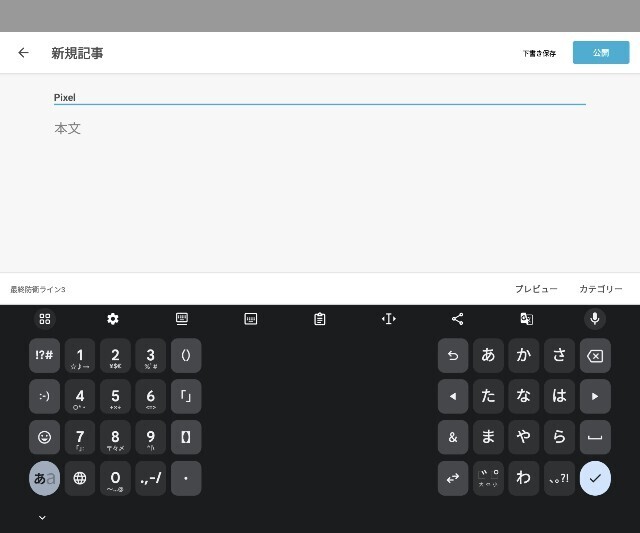The width and height of the screenshot is (640, 533).
Task: Open the emoji smiley picker
Action: 44,437
